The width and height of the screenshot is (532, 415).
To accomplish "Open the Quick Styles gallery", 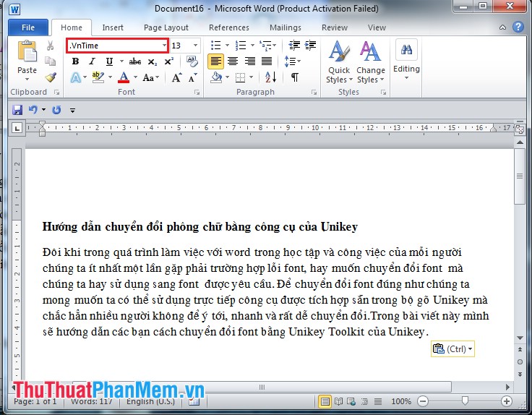I will 339,61.
